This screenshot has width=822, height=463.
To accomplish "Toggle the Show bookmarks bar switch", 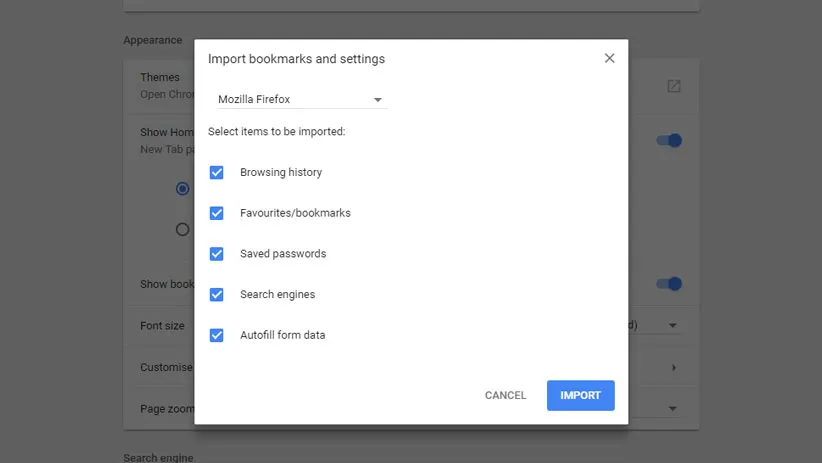I will (x=669, y=284).
